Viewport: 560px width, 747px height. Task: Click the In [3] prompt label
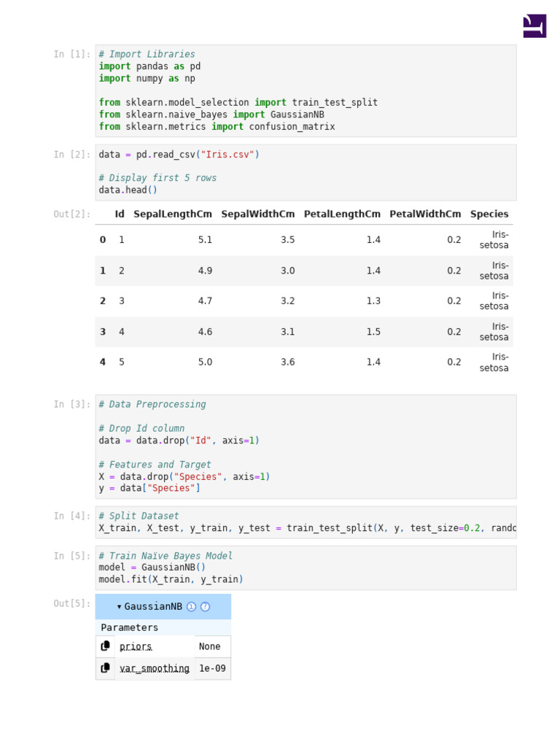pyautogui.click(x=72, y=404)
